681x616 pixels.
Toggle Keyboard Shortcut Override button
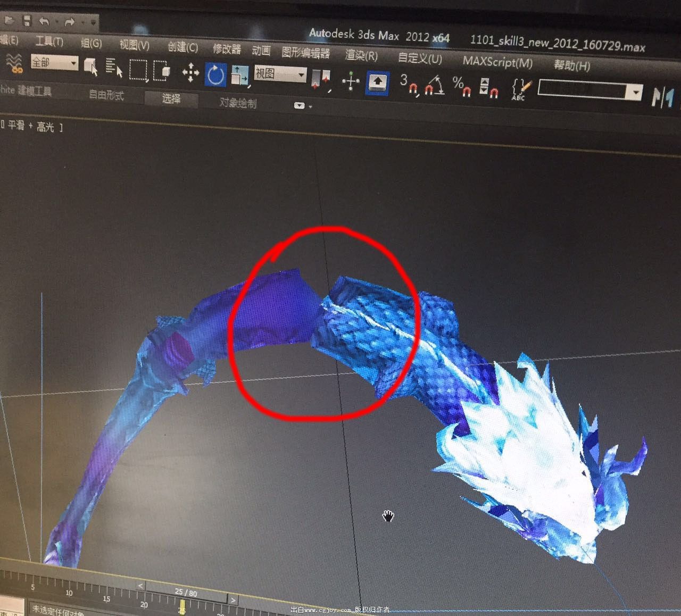coord(377,83)
